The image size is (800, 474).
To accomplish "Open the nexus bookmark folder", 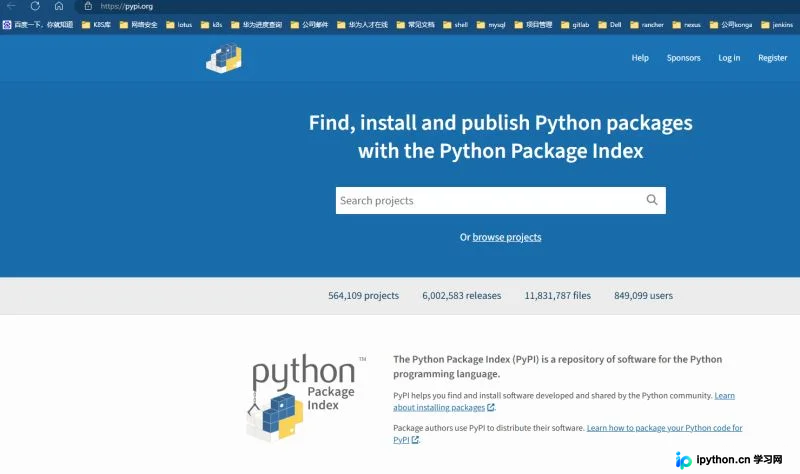I will tap(687, 24).
